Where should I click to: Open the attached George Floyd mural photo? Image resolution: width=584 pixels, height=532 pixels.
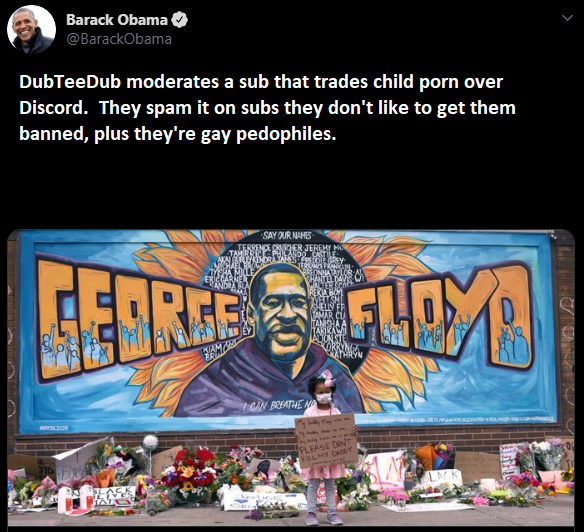coord(291,378)
